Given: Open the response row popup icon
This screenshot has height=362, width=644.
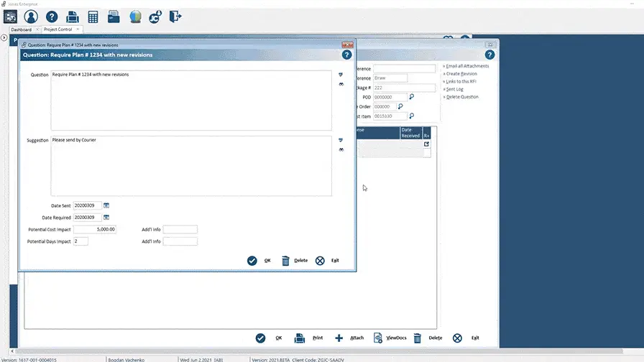Looking at the screenshot, I should pos(426,144).
